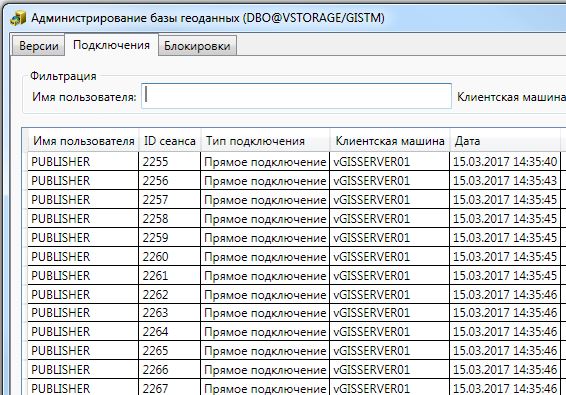Select session ID 2255 cell
The image size is (566, 395).
click(169, 161)
